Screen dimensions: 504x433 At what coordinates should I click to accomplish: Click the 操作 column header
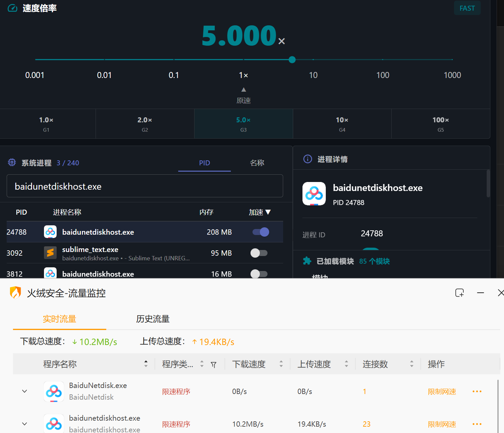[436, 364]
